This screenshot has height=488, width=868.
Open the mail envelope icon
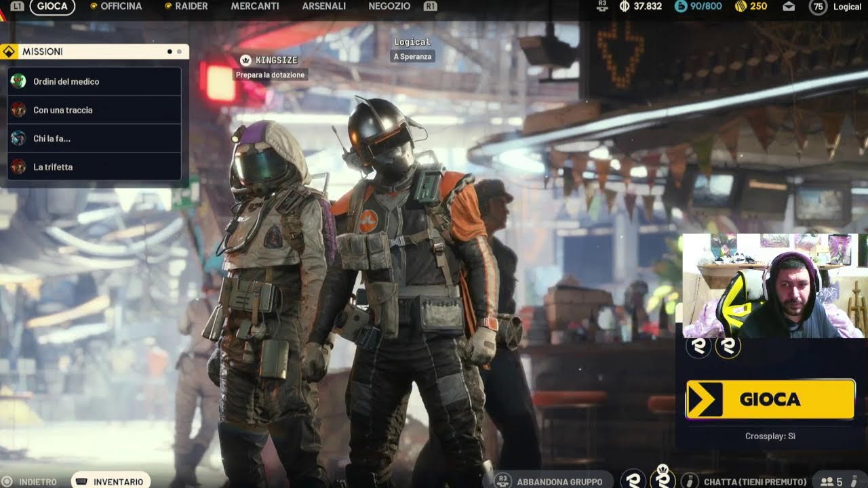(789, 7)
